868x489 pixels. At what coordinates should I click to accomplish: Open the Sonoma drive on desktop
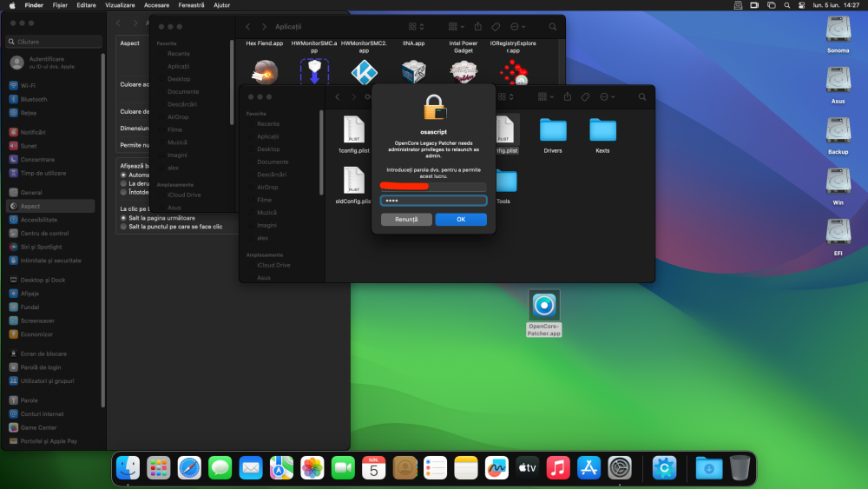pyautogui.click(x=838, y=35)
